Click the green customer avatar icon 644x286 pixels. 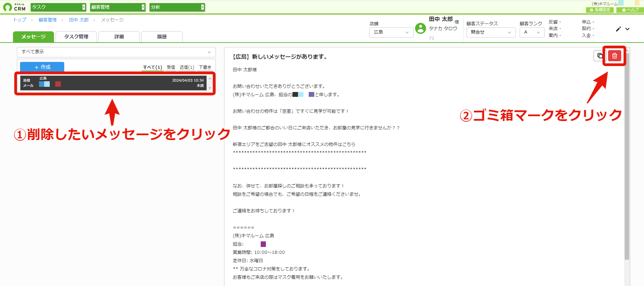tap(420, 28)
